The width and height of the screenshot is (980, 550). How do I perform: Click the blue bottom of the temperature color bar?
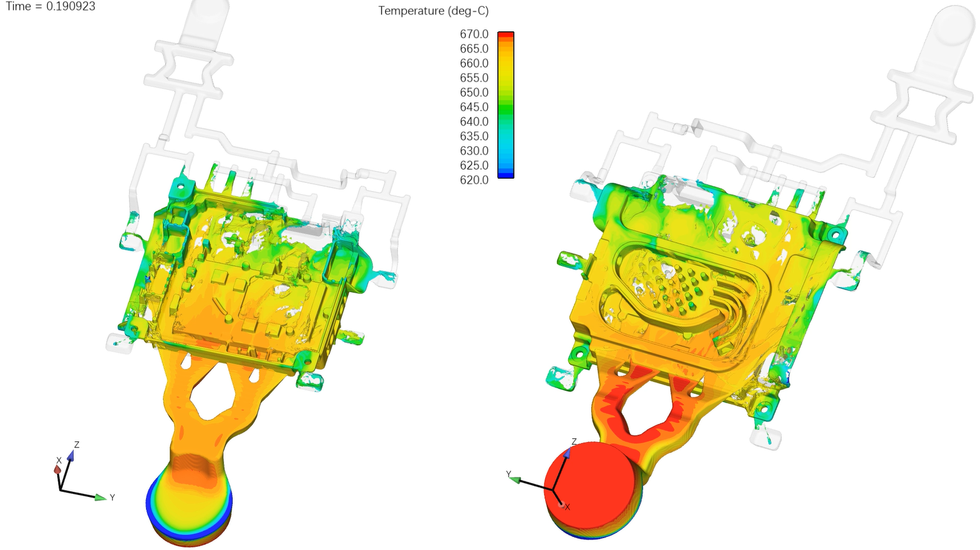point(505,176)
